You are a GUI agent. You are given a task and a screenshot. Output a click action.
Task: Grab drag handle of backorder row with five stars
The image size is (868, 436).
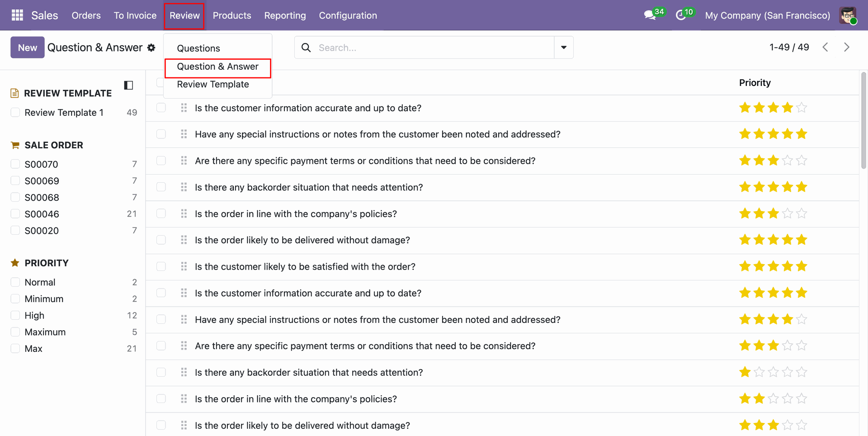184,187
